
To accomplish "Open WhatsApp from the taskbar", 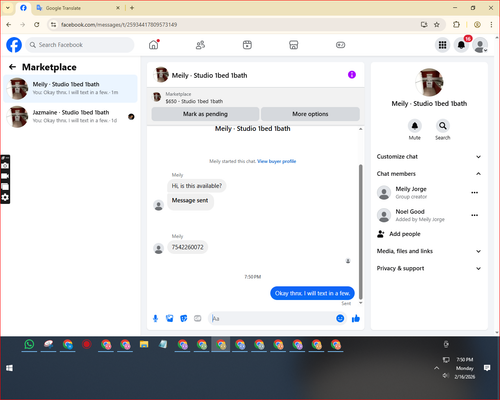I will pos(29,344).
